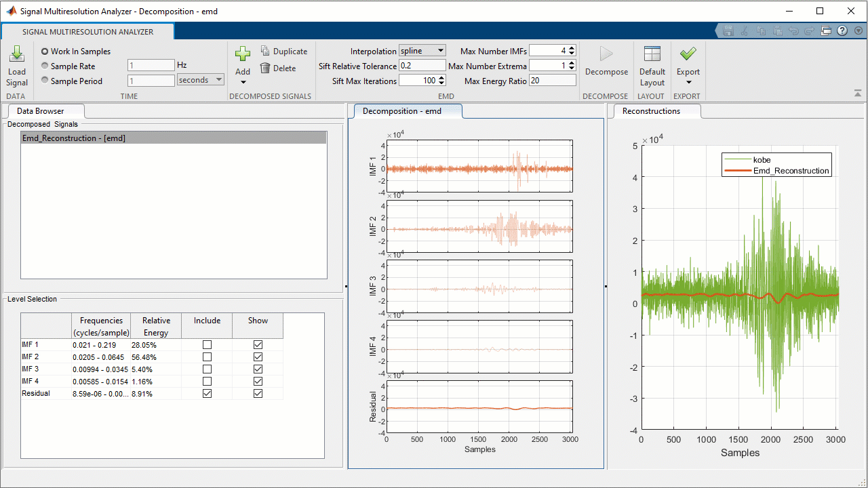Increase Max Number IMFs using the up stepper
868x488 pixels.
point(572,47)
